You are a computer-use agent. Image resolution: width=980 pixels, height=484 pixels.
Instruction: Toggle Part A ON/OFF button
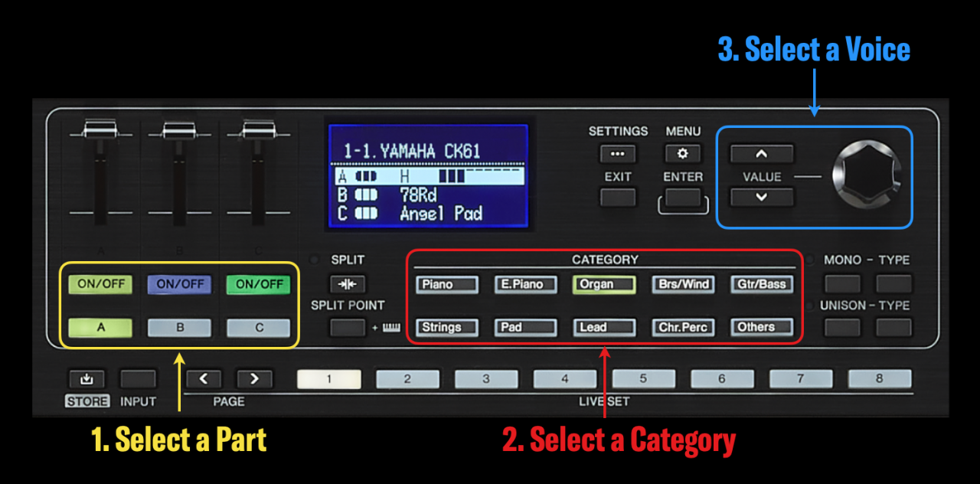(x=100, y=284)
